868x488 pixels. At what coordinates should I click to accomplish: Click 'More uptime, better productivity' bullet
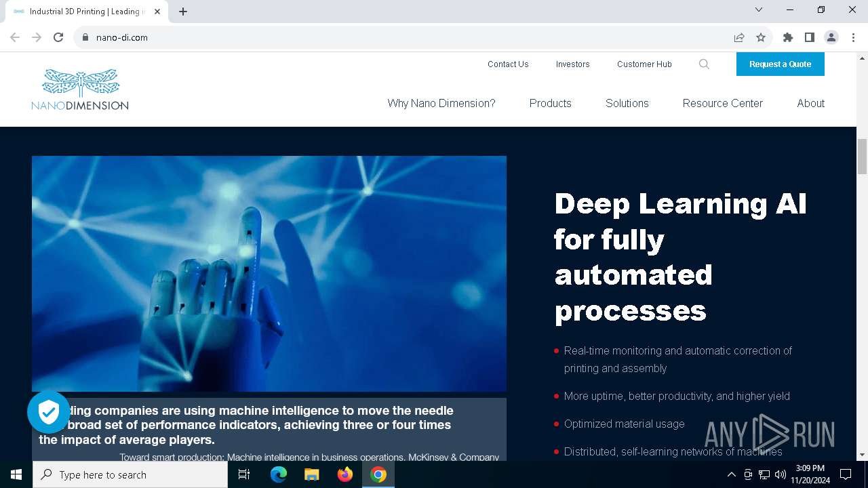coord(677,396)
